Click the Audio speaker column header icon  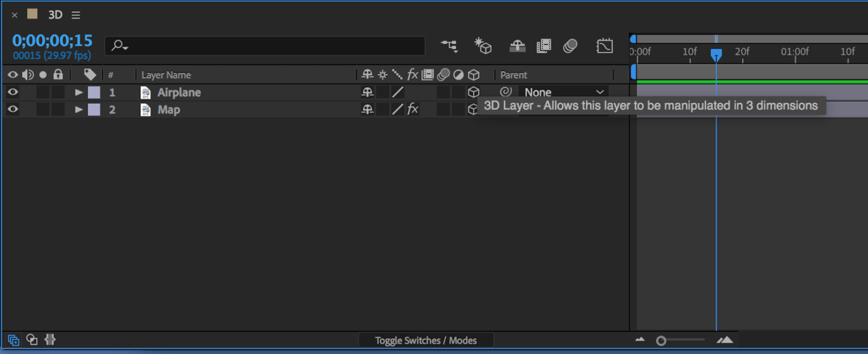tap(28, 75)
